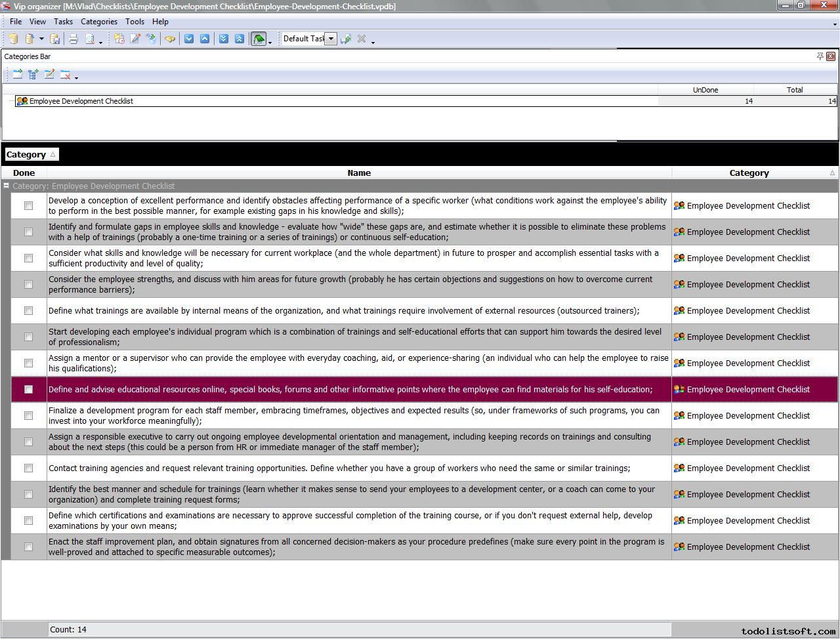Image resolution: width=840 pixels, height=639 pixels.
Task: Click the Save database icon
Action: pyautogui.click(x=55, y=39)
